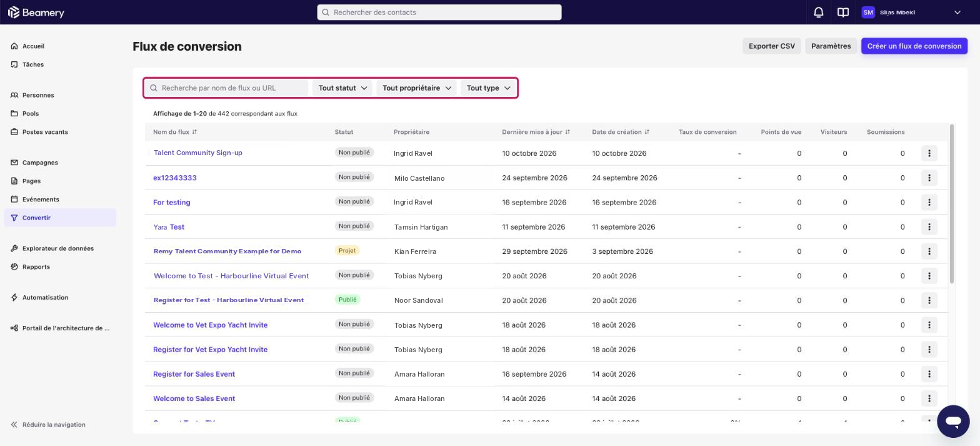Click the flow table vertical scrollbar
Screen dimensions: 980x446
tap(952, 204)
